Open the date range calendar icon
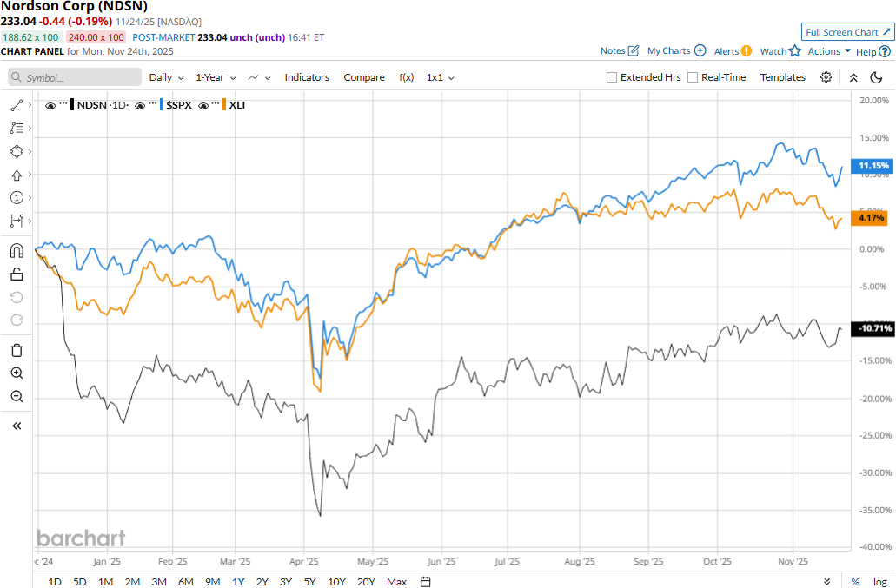 (x=425, y=582)
